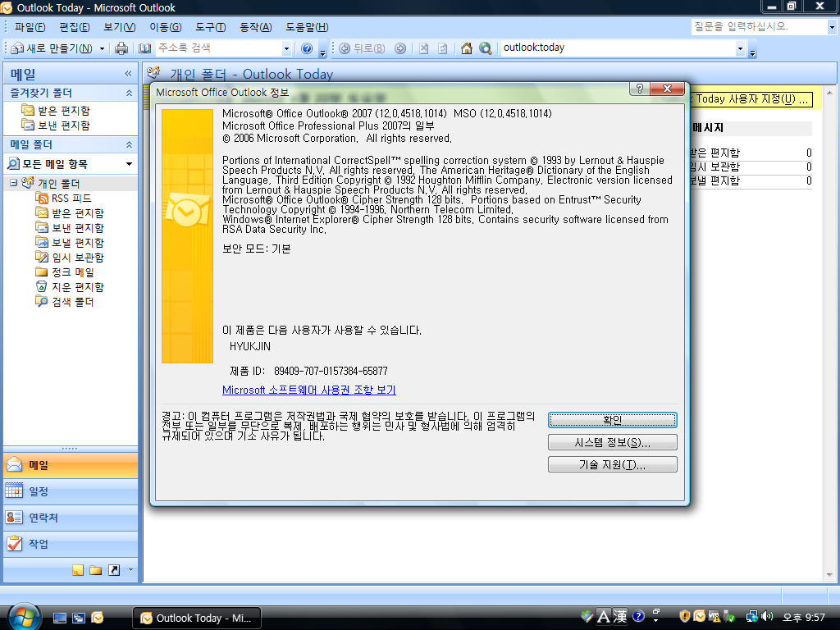The height and width of the screenshot is (630, 840).
Task: Open the help question box dropdown arrow
Action: [x=832, y=27]
